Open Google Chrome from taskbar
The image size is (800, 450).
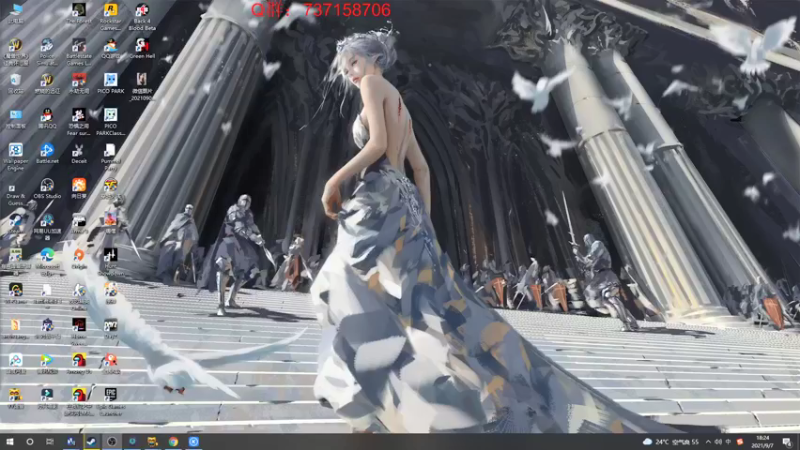(173, 442)
